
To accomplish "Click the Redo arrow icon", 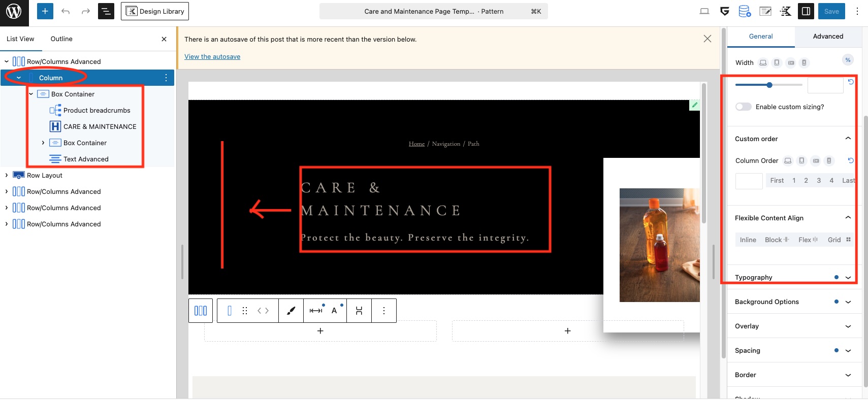I will tap(86, 11).
